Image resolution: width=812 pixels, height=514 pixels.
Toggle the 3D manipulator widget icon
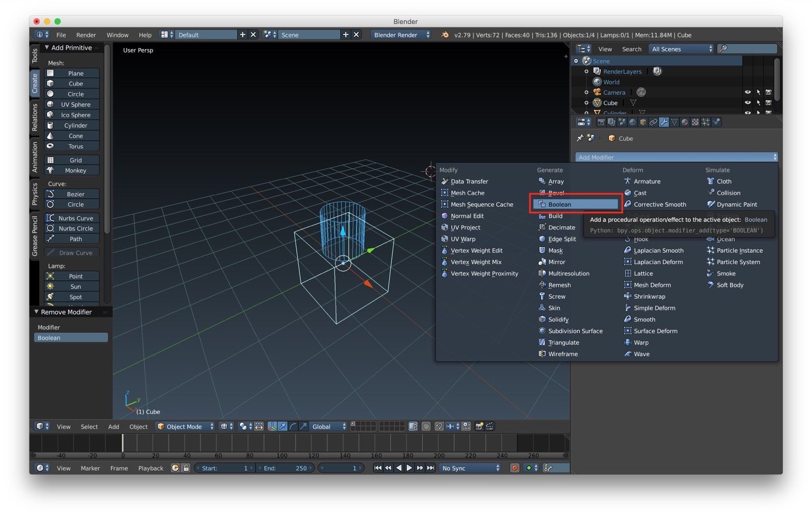[272, 426]
